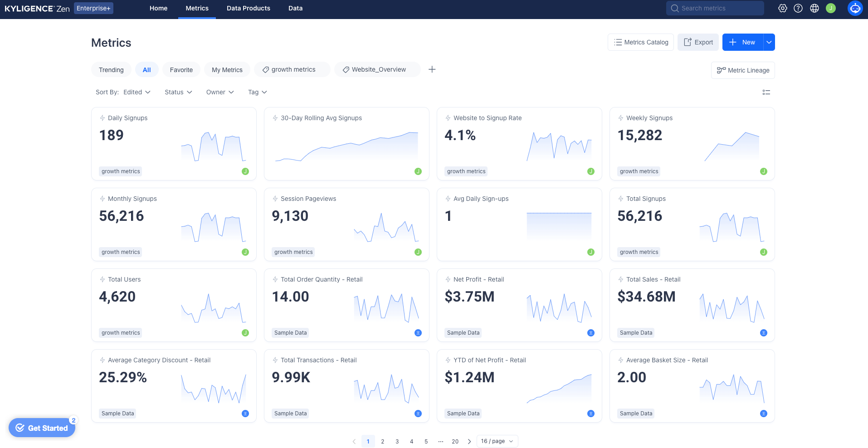Switch to list view icon
The width and height of the screenshot is (868, 448).
766,93
